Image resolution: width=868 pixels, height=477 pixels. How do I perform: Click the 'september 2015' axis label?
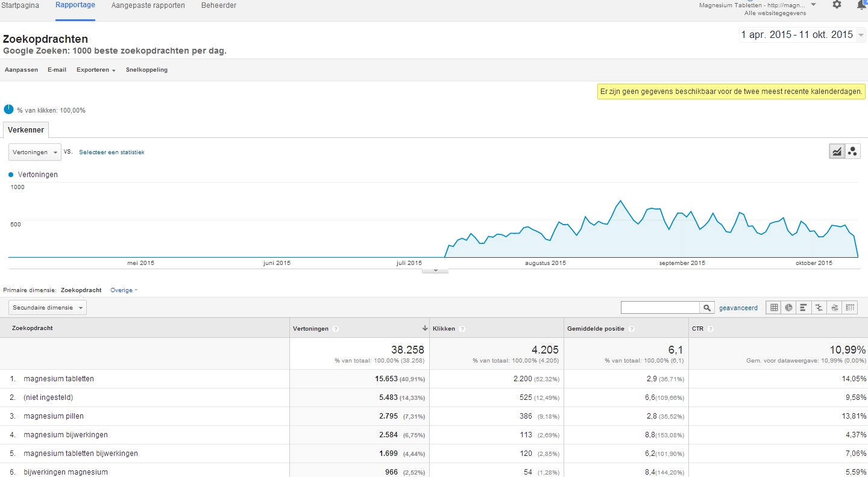682,263
